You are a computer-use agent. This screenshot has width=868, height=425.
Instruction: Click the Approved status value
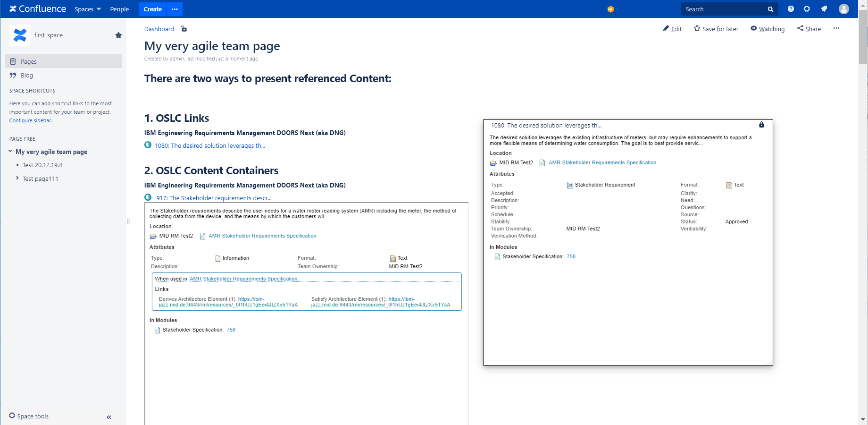736,221
